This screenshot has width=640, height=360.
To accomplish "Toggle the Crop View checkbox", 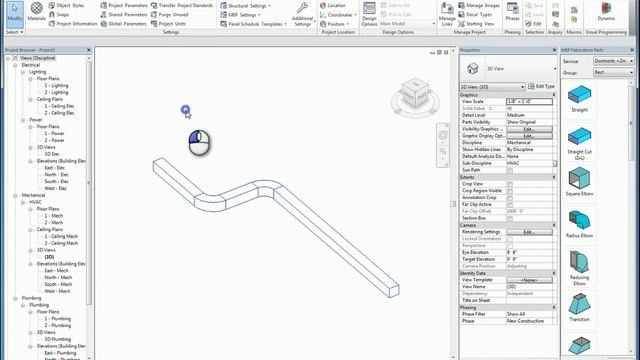I will tap(509, 184).
